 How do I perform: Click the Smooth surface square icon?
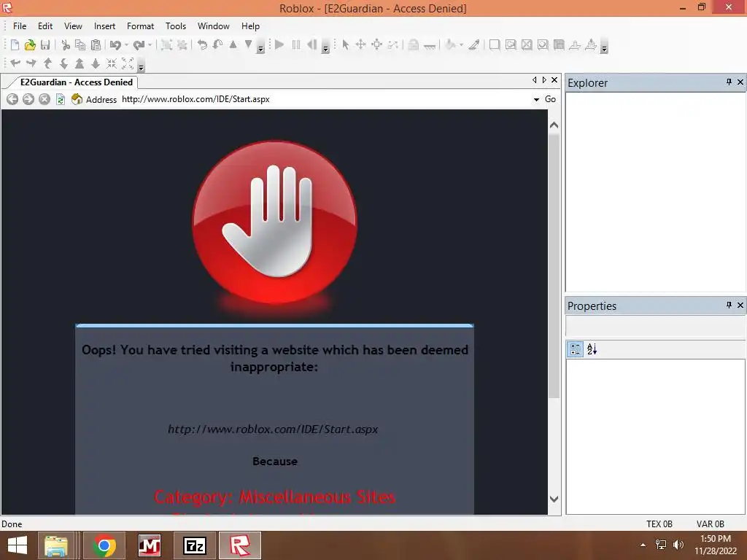coord(495,44)
